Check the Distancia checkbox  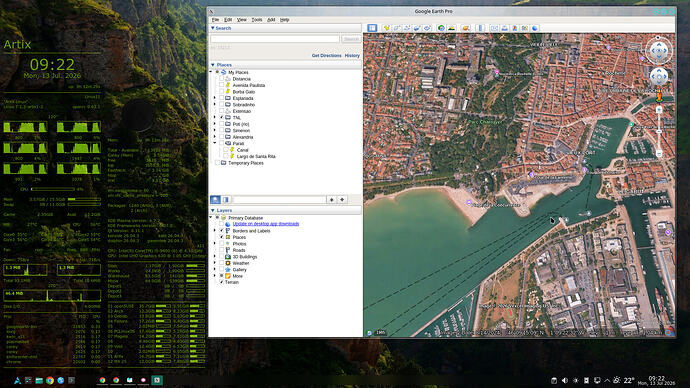coord(221,79)
